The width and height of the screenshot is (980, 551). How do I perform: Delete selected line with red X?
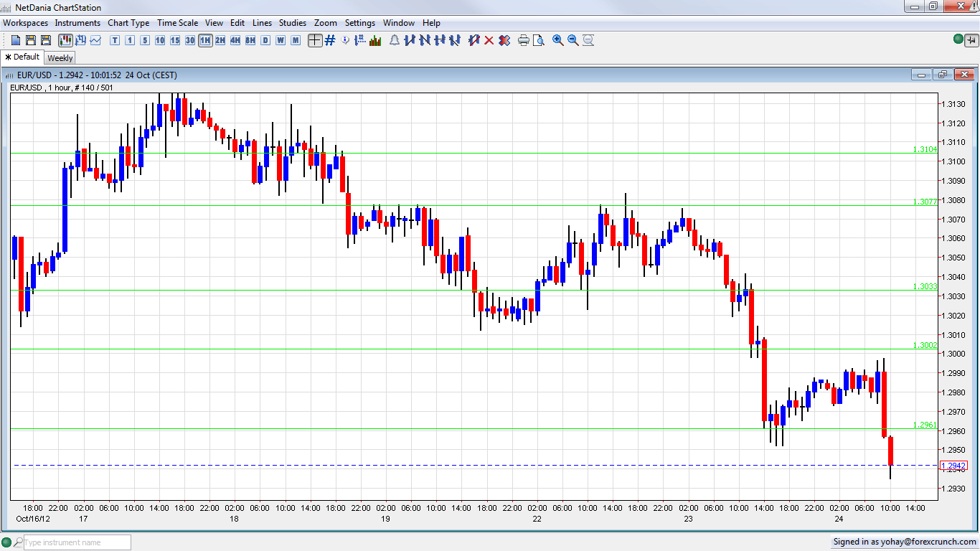pos(489,40)
